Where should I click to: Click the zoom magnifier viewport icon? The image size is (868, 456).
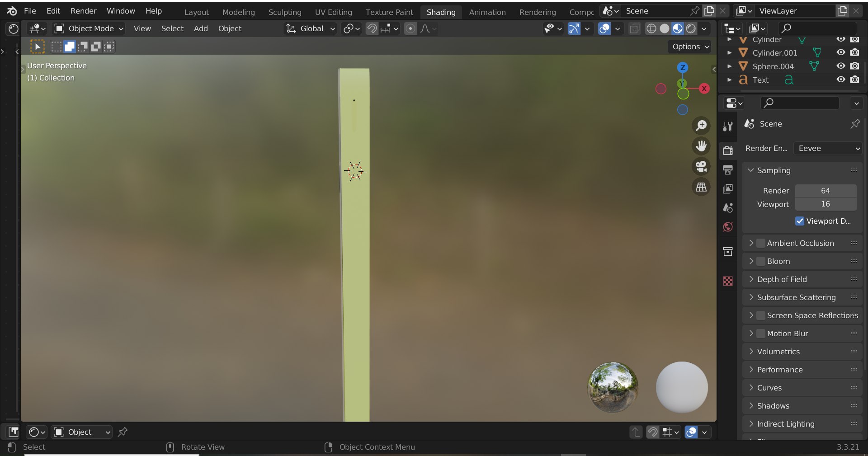click(701, 125)
